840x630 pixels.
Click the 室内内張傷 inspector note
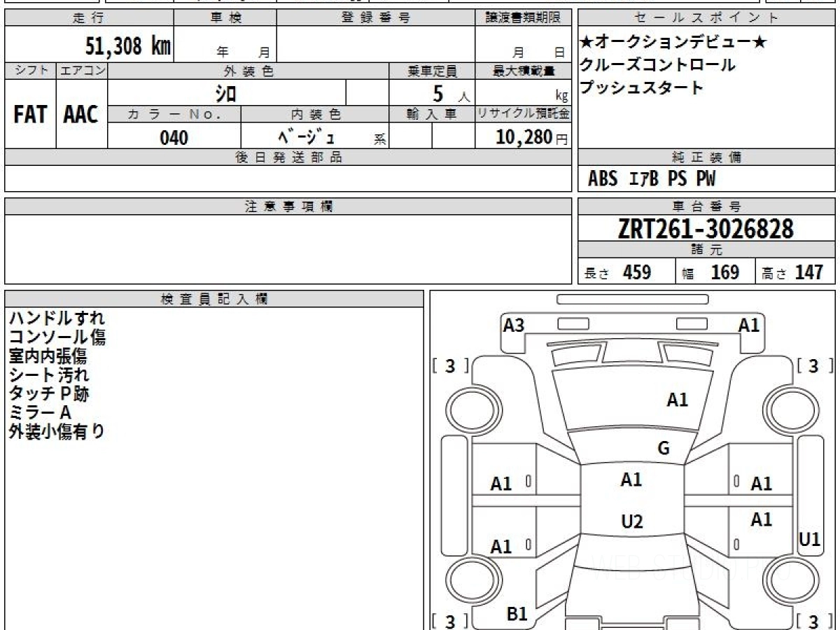48,356
